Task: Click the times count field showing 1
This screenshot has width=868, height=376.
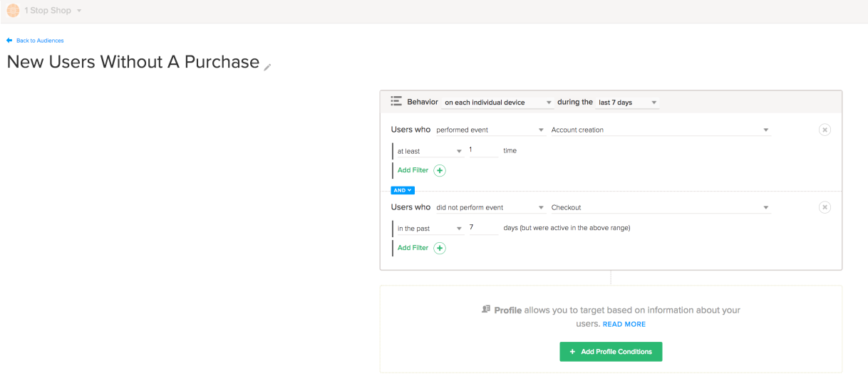Action: [483, 151]
